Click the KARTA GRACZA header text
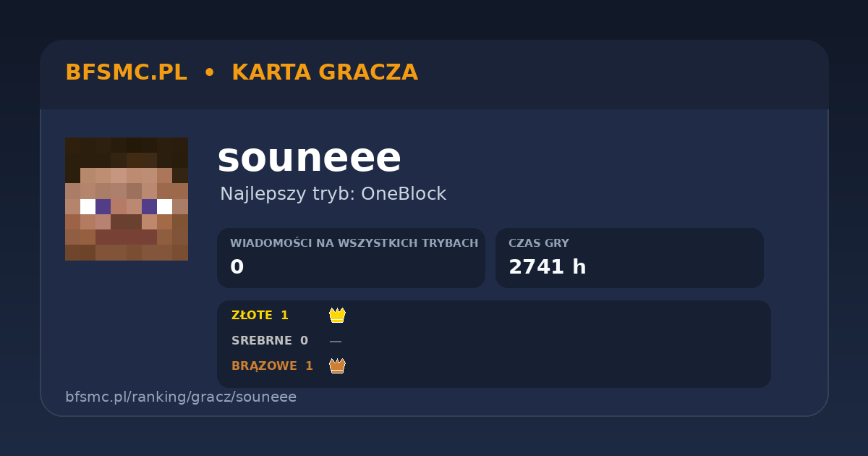Viewport: 868px width, 456px height. point(325,72)
